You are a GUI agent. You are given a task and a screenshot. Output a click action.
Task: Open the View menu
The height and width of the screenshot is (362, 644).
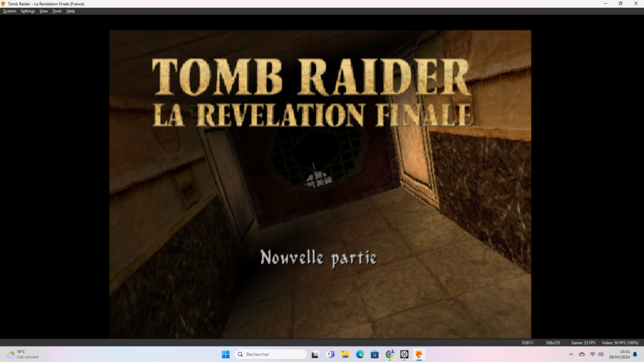coord(44,11)
